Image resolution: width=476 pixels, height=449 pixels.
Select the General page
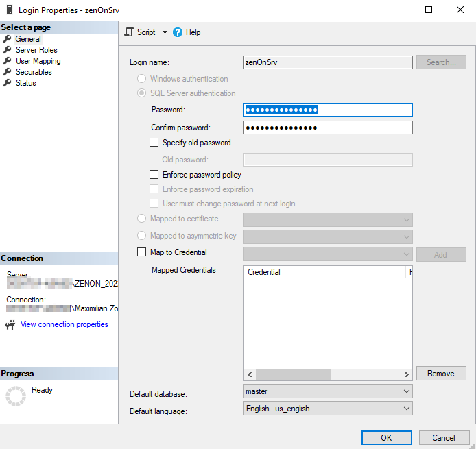pos(28,39)
